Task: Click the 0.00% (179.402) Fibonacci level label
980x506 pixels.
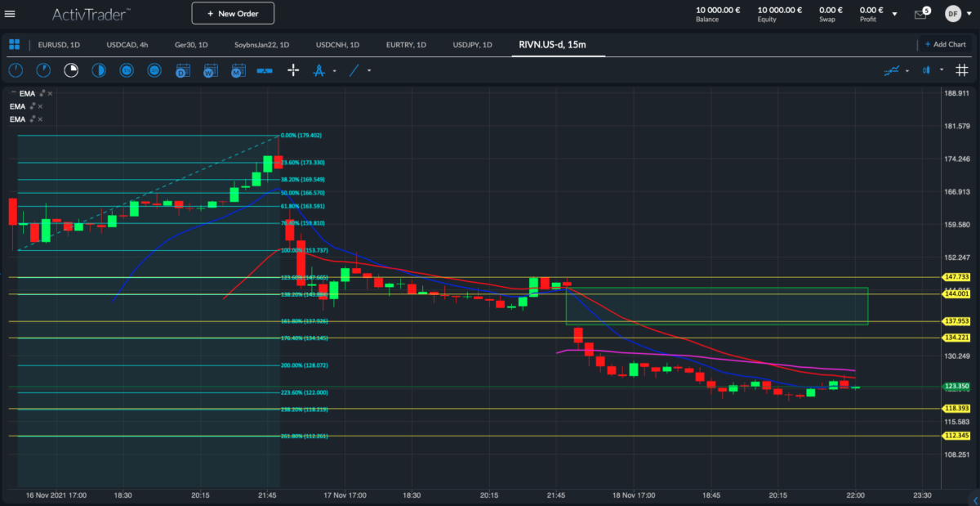Action: (301, 136)
